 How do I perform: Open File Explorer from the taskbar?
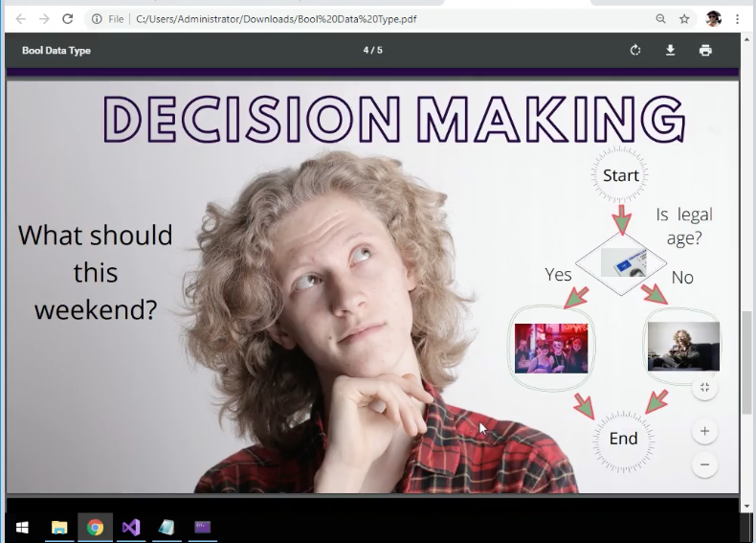(59, 528)
